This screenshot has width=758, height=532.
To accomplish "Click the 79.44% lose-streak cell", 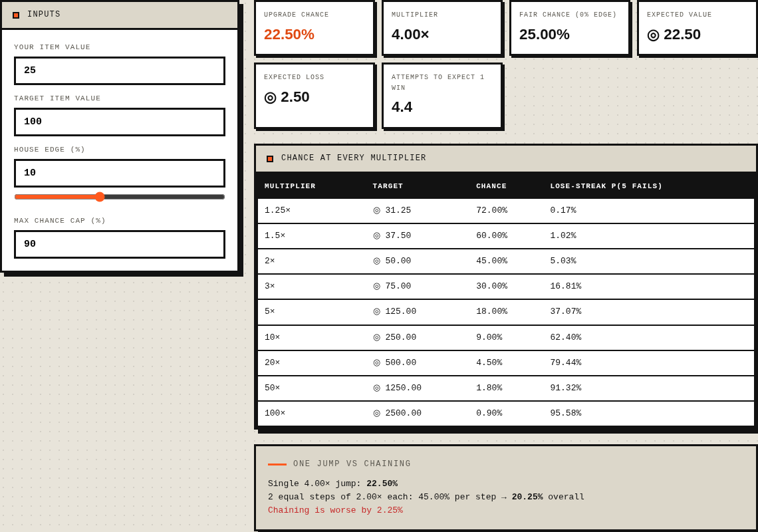I will coord(566,362).
